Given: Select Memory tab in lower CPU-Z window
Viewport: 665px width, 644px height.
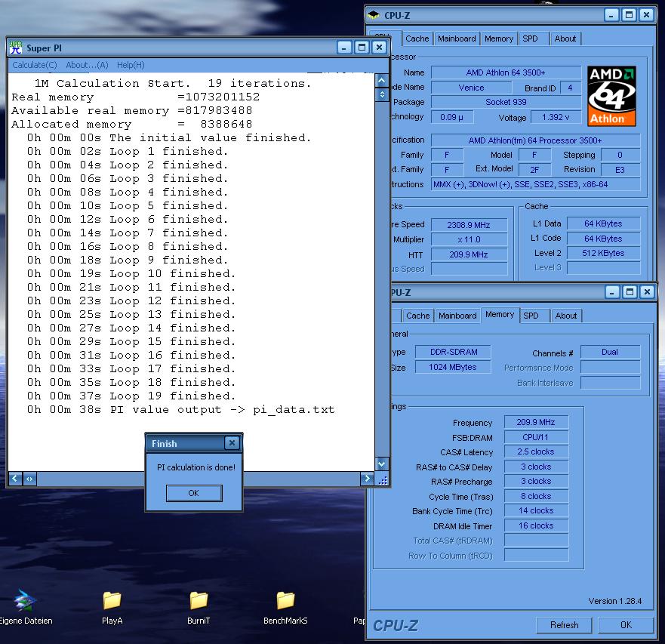Looking at the screenshot, I should pyautogui.click(x=500, y=314).
